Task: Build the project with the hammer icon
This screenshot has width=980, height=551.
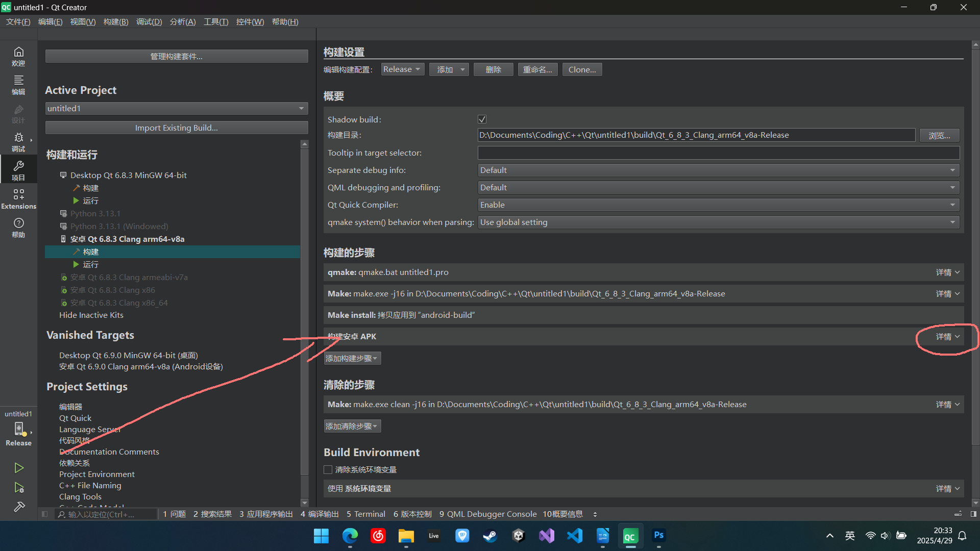Action: (19, 507)
